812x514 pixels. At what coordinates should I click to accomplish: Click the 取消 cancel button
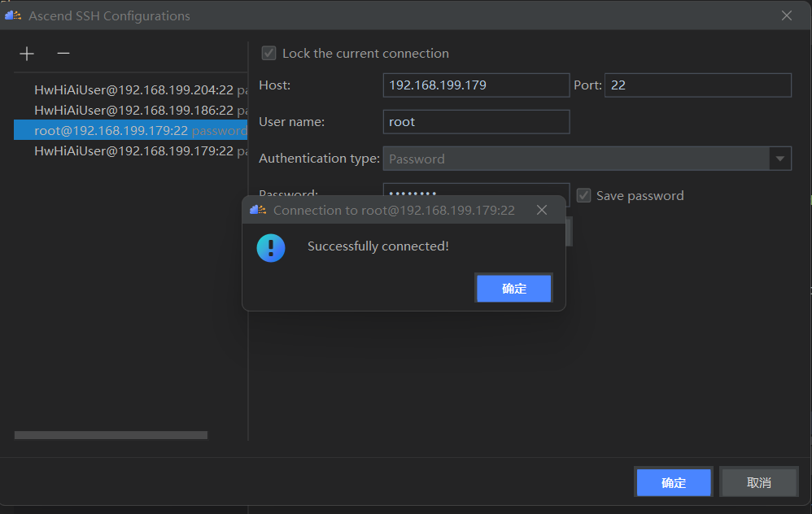point(758,482)
